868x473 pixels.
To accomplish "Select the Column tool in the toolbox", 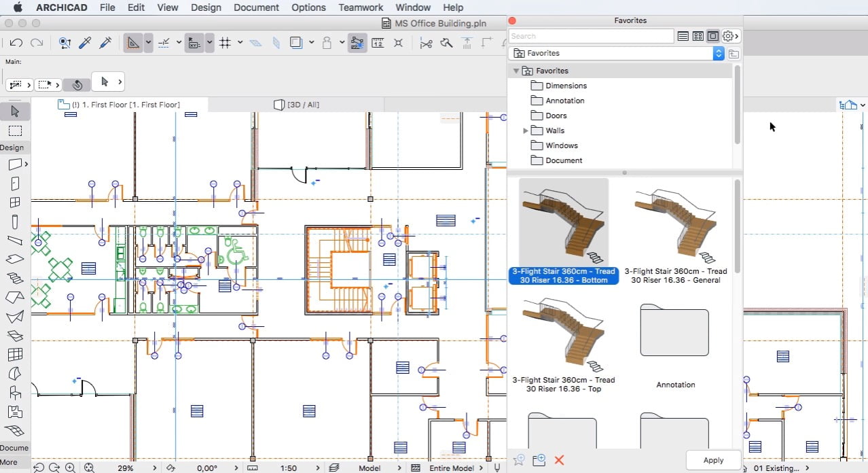I will click(15, 222).
